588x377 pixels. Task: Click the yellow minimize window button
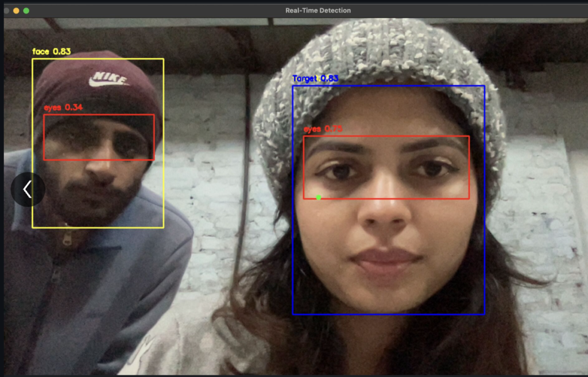click(x=16, y=10)
